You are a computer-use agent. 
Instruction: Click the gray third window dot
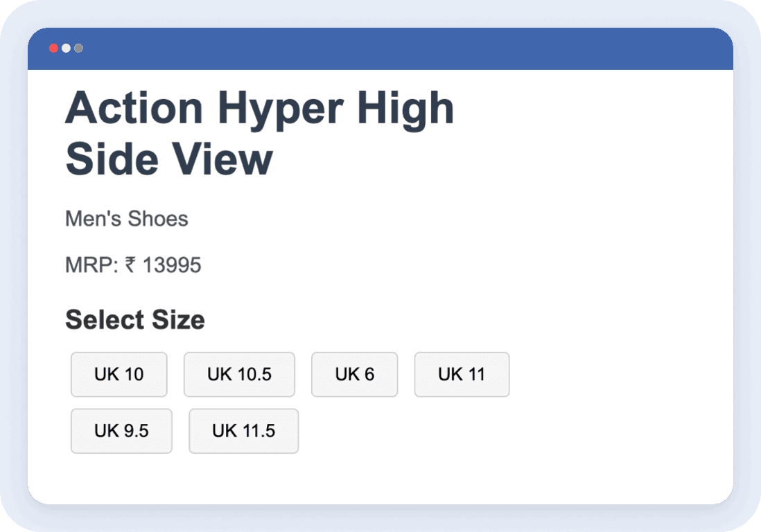(x=78, y=48)
